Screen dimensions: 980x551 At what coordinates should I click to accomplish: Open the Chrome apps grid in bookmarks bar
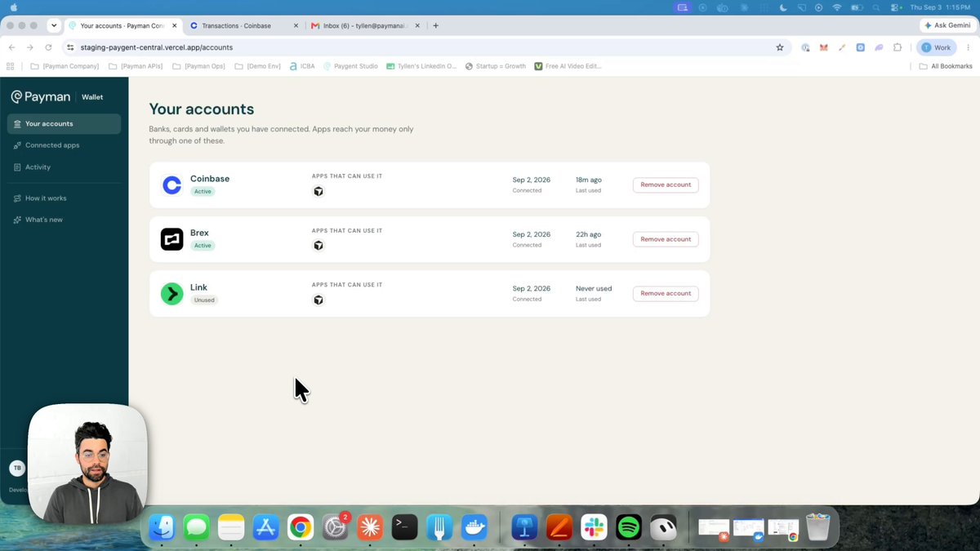pyautogui.click(x=11, y=66)
